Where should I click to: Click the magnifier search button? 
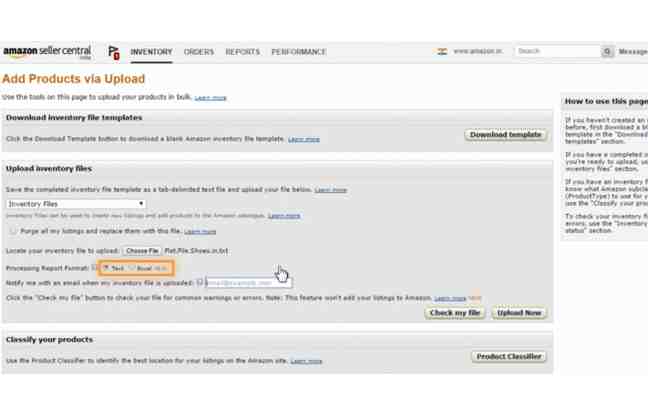point(607,51)
